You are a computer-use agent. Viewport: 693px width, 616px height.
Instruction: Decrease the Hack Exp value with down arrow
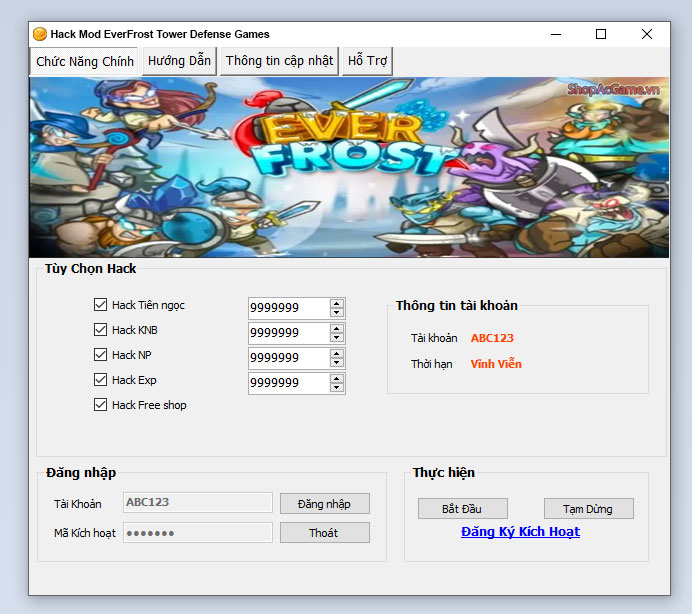pyautogui.click(x=337, y=388)
